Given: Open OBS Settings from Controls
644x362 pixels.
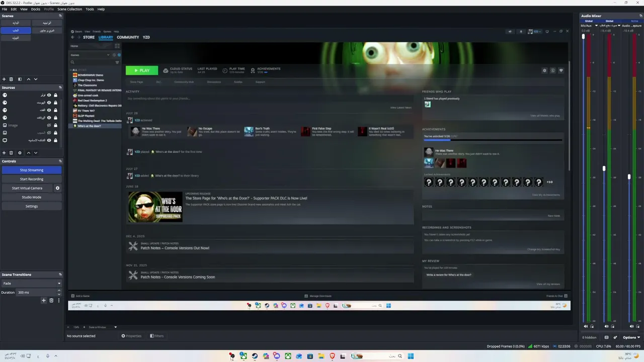Looking at the screenshot, I should coord(32,206).
